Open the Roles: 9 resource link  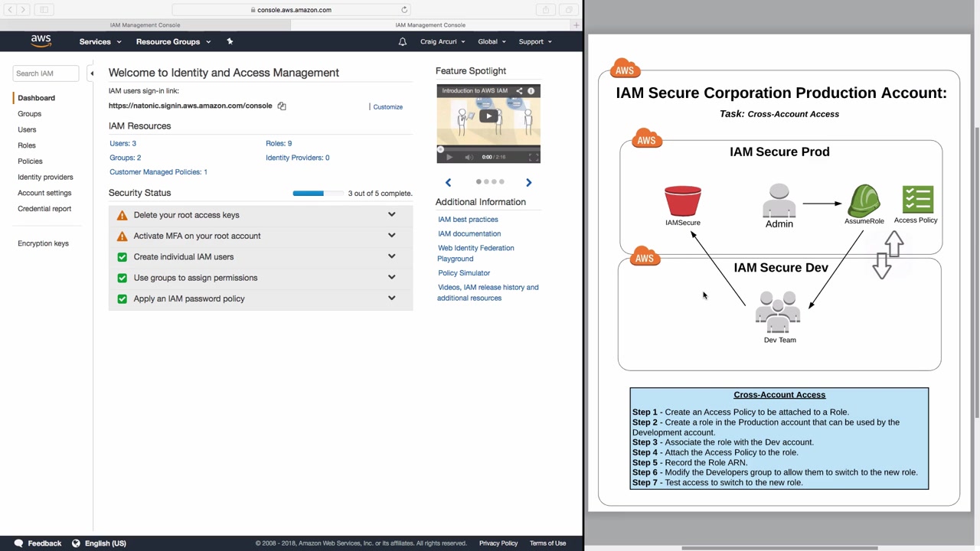279,143
